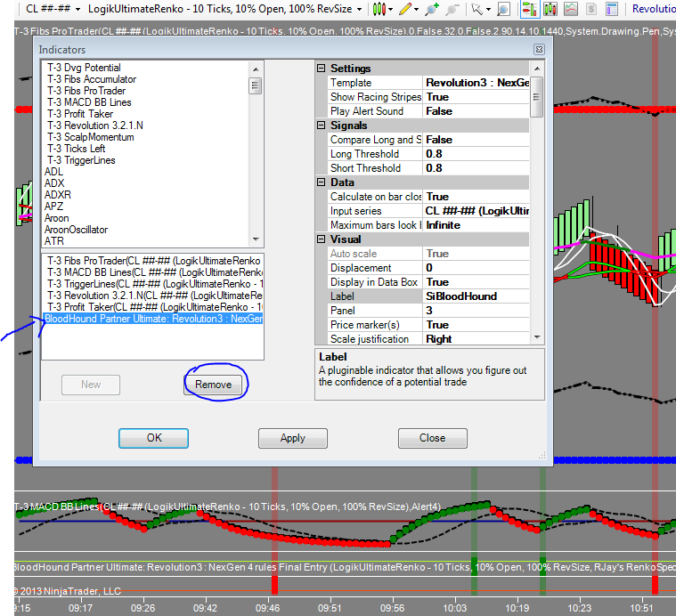Edit the Displacement value 0
This screenshot has height=616, width=676.
[476, 268]
